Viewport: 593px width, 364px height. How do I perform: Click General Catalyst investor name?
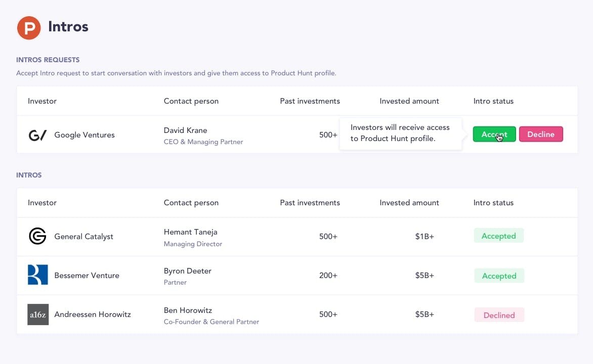[83, 237]
